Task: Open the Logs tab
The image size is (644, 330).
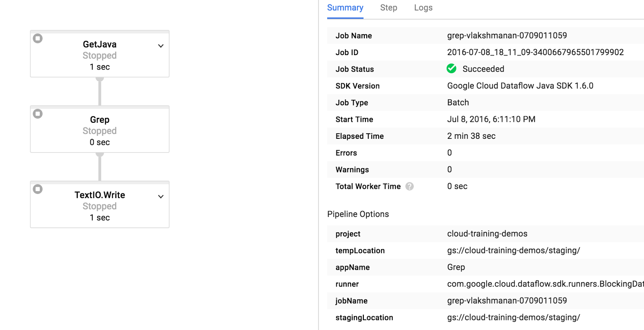Action: pyautogui.click(x=423, y=8)
